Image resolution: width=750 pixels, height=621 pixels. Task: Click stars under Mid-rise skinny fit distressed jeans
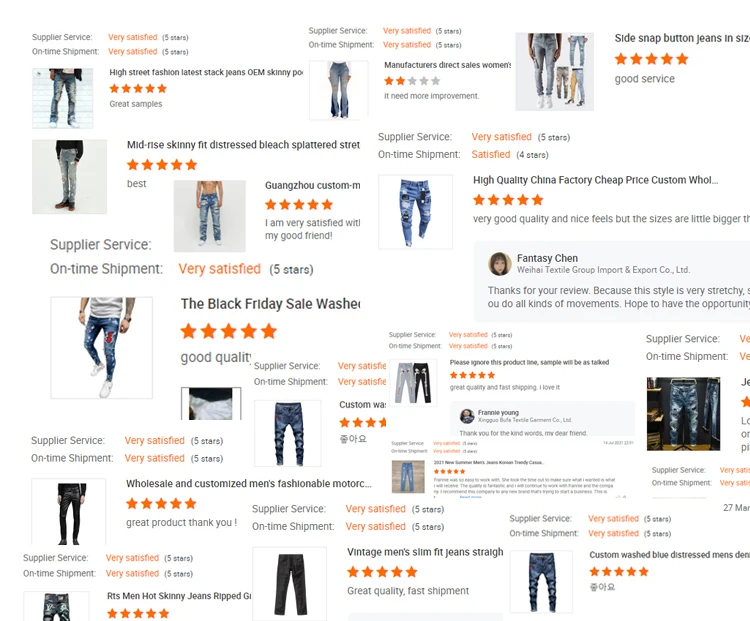click(162, 165)
